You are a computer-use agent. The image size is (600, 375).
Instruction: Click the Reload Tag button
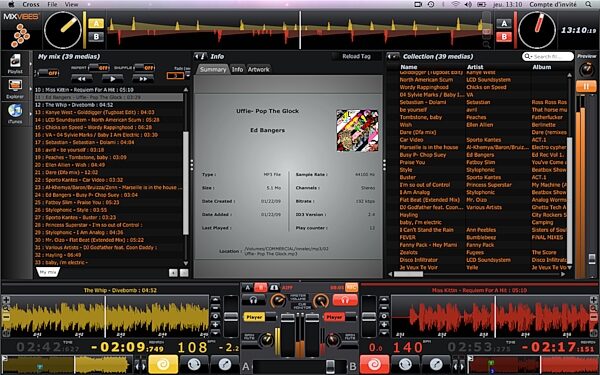(356, 56)
